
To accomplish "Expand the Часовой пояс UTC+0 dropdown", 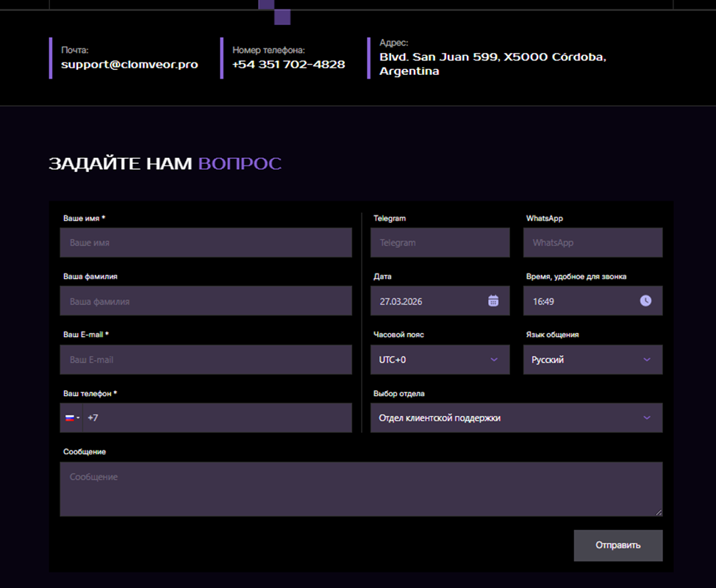I will point(440,359).
